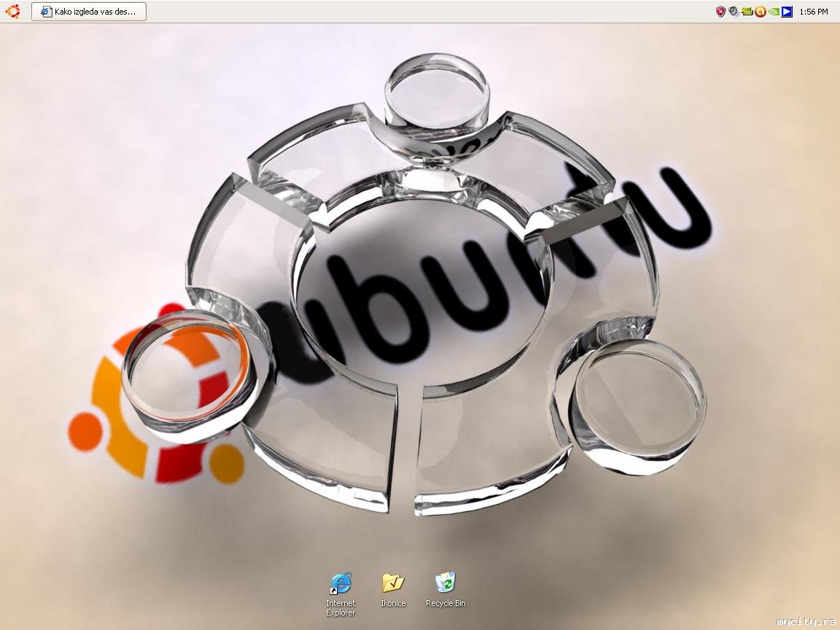The height and width of the screenshot is (630, 840).
Task: Click the red Security Center shield tray icon
Action: tap(720, 12)
